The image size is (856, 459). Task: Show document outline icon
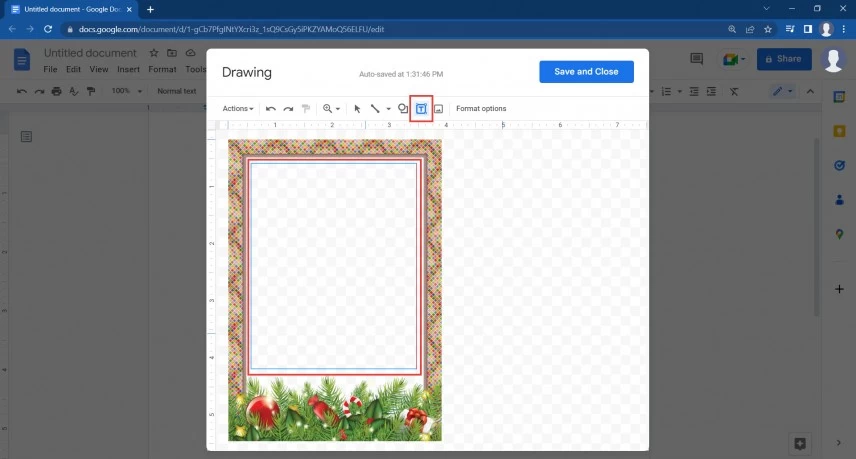pyautogui.click(x=26, y=135)
